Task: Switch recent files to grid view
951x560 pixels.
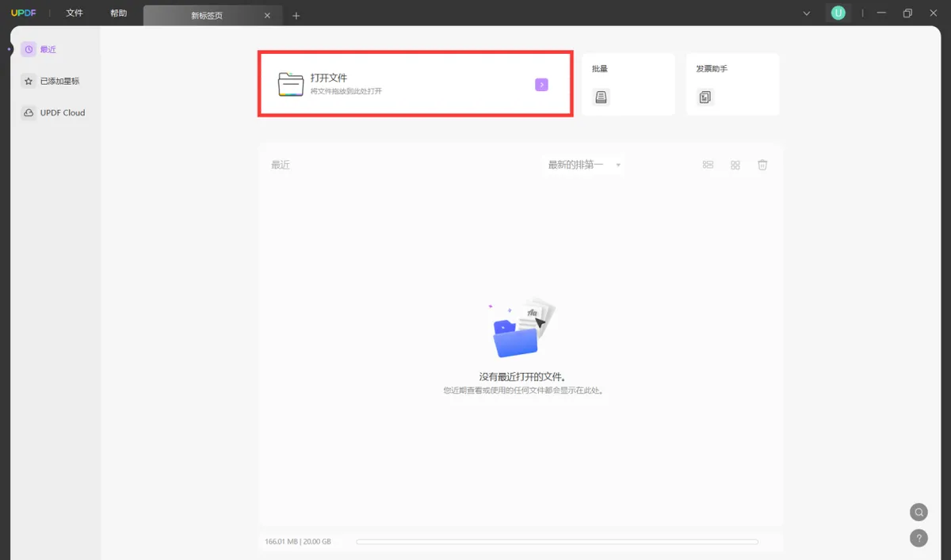Action: coord(735,165)
